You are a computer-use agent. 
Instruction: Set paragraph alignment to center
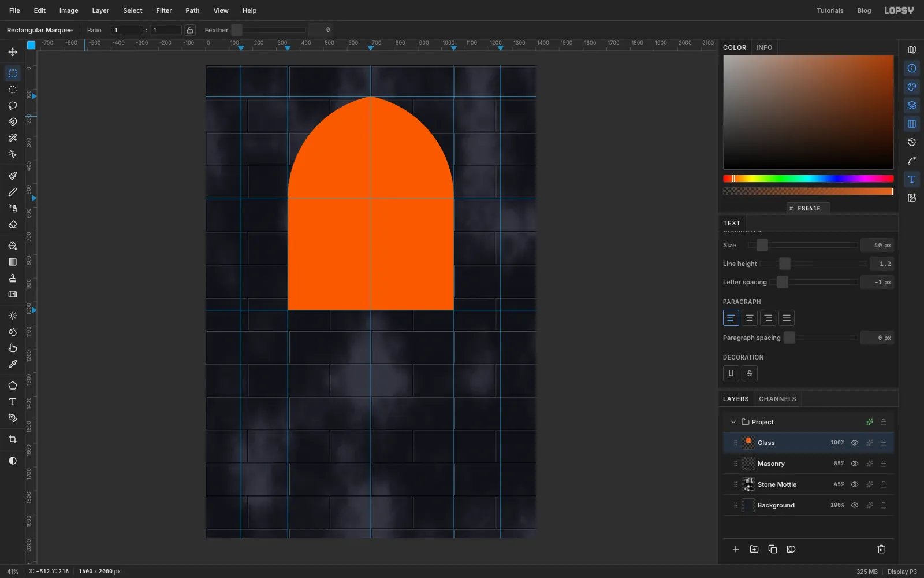(x=750, y=318)
